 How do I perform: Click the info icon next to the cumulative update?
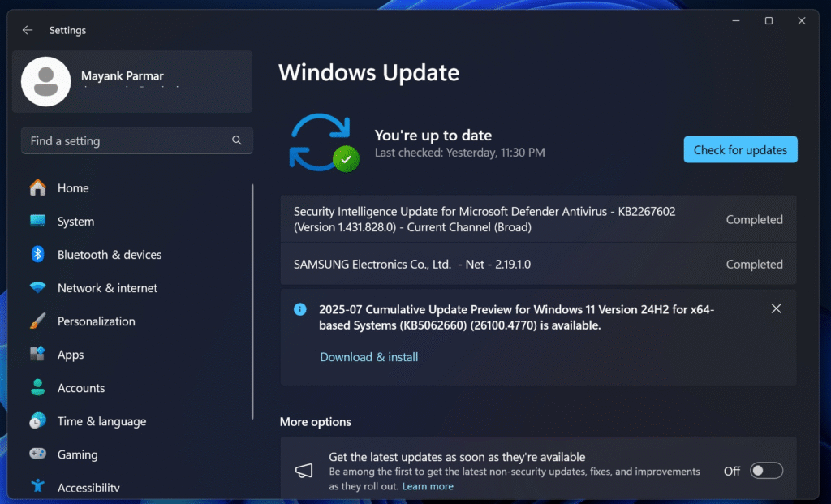299,309
